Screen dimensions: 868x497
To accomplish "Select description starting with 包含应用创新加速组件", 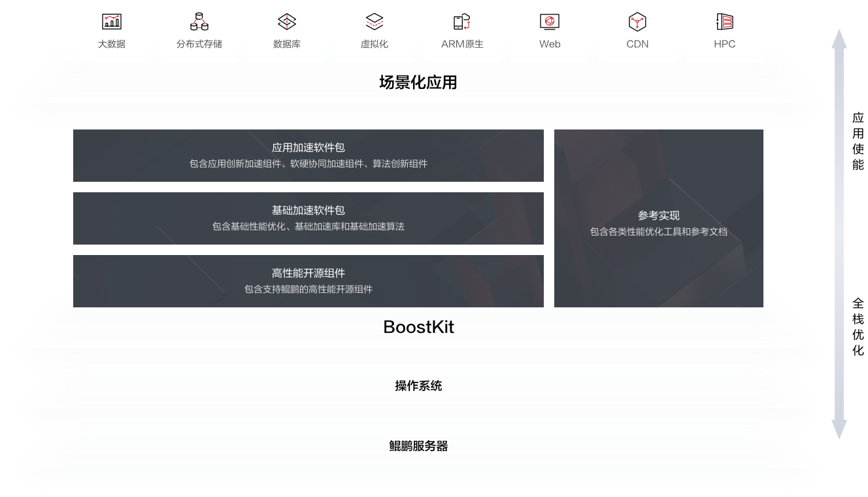I will (x=309, y=163).
